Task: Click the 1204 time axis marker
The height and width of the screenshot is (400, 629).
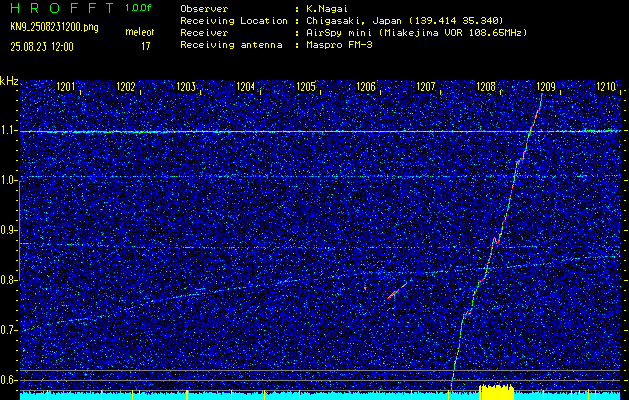Action: click(246, 86)
